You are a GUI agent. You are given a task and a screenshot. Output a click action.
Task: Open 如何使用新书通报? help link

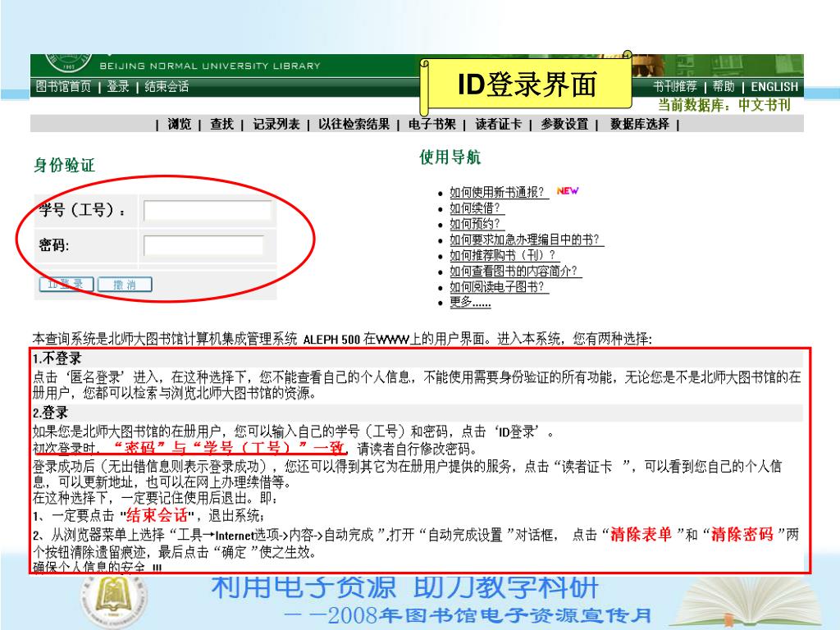[499, 192]
